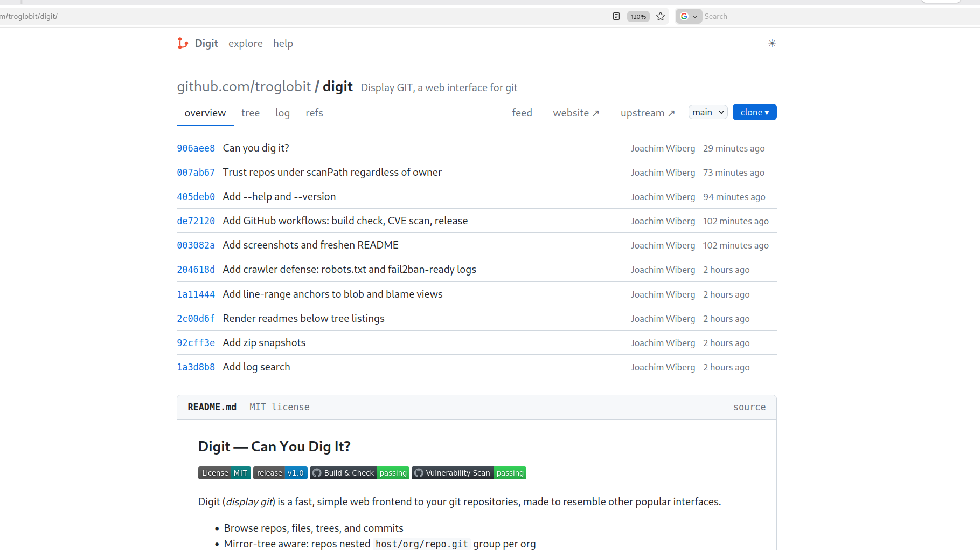Open commit 906aee8

pos(196,148)
